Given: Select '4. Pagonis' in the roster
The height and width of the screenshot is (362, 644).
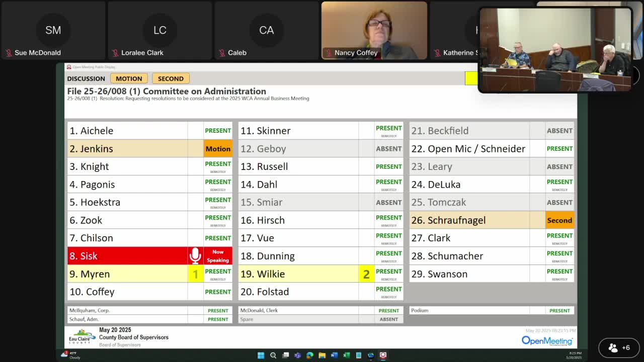Looking at the screenshot, I should (x=150, y=185).
